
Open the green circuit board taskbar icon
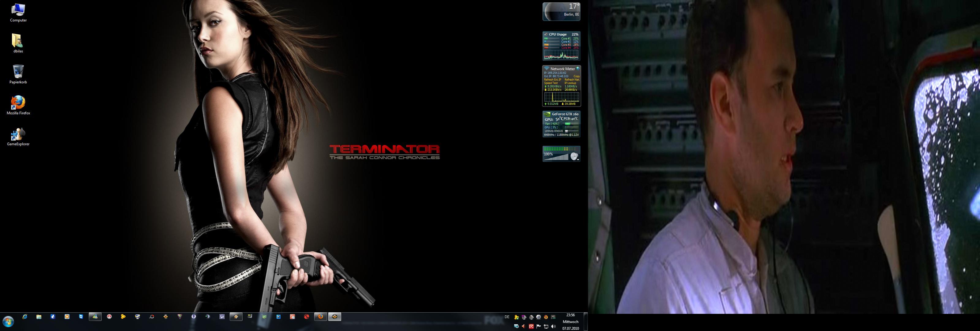pyautogui.click(x=264, y=317)
